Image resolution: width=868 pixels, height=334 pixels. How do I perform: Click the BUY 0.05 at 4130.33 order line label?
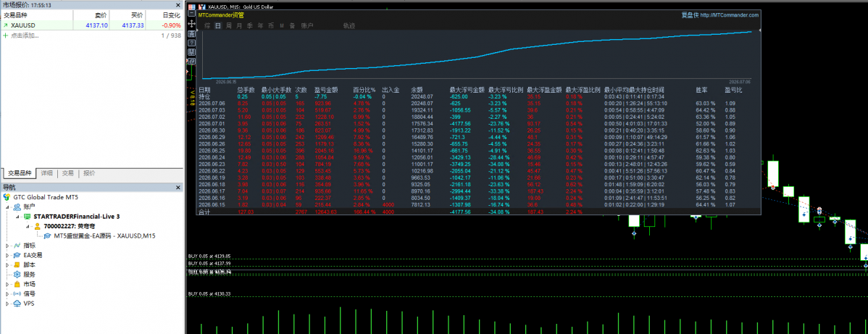tap(209, 293)
